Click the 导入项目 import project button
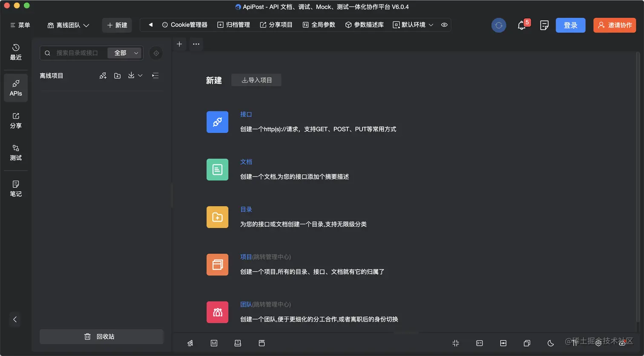 tap(256, 80)
